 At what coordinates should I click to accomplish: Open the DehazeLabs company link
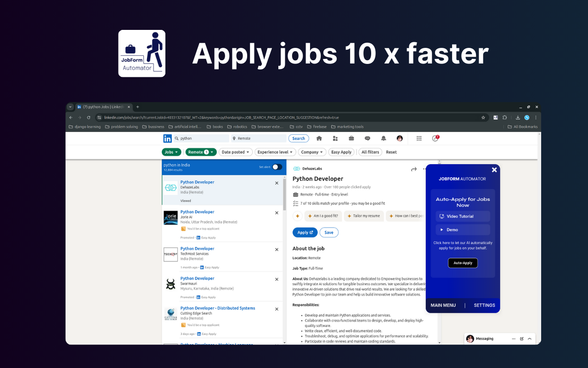tap(312, 169)
